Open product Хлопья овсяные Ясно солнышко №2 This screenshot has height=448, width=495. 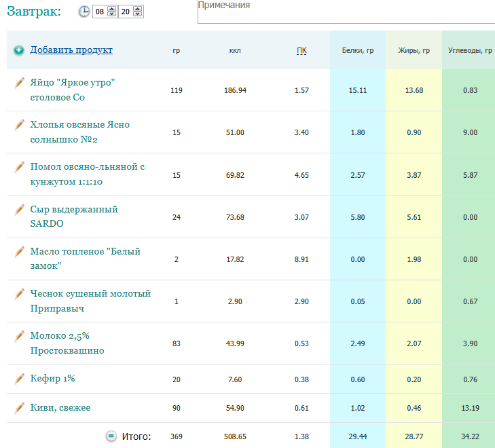pos(80,132)
